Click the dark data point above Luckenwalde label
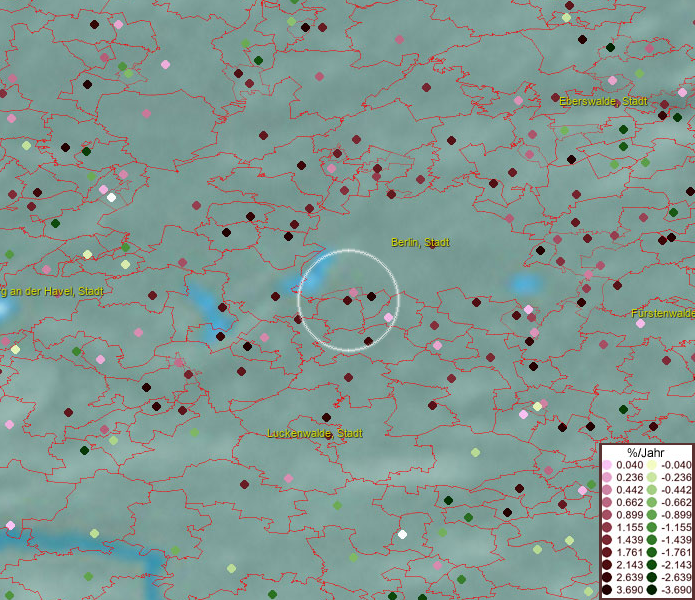Viewport: 695px width, 600px height. (x=326, y=417)
